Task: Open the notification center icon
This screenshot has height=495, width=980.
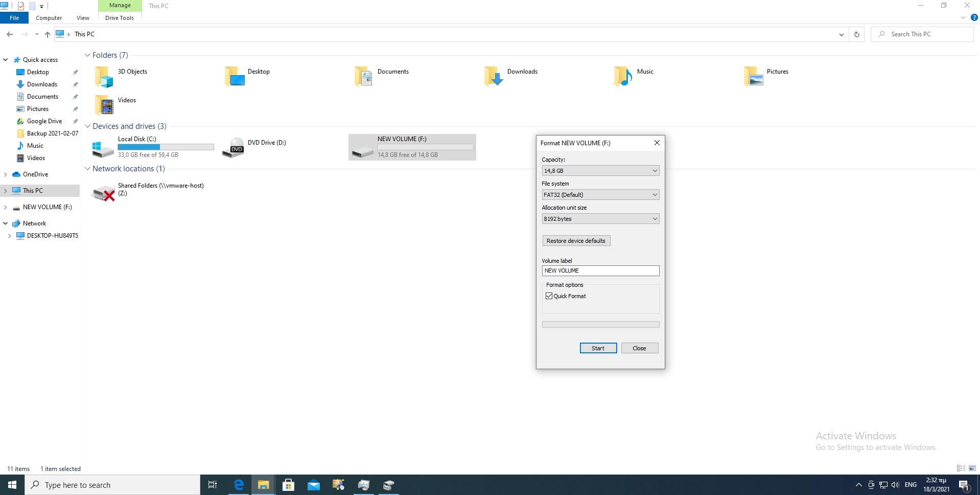Action: (x=964, y=485)
